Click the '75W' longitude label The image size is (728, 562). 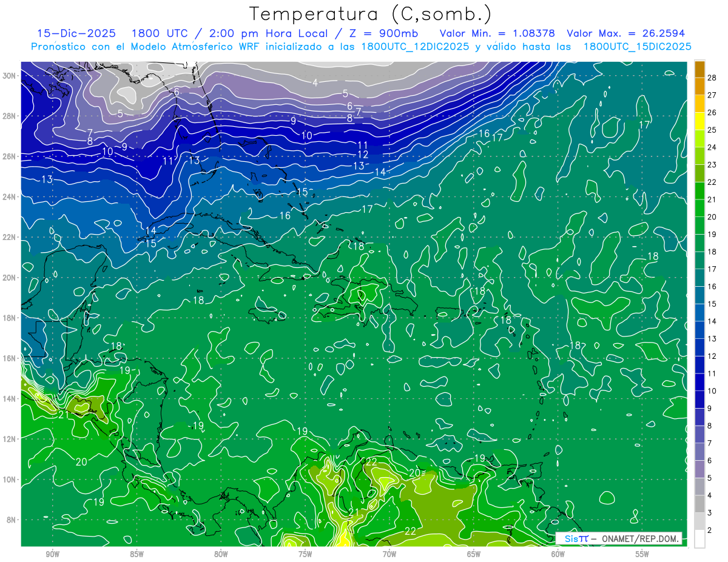(x=305, y=554)
